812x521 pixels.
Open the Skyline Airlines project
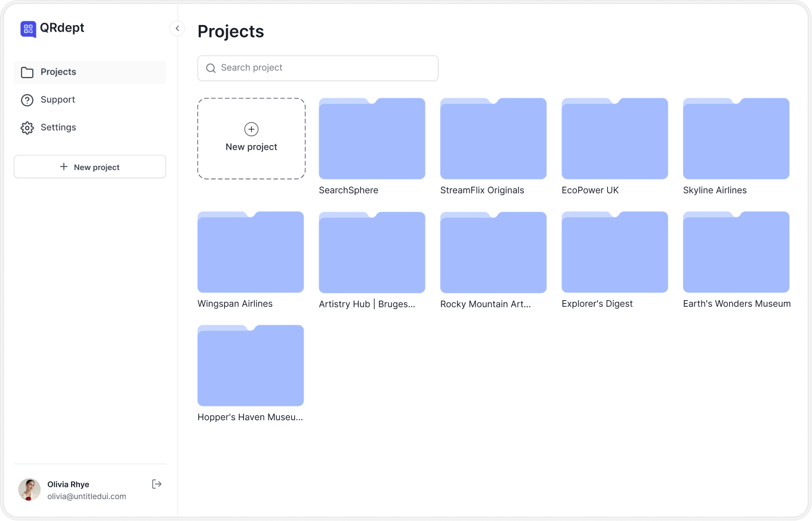[736, 138]
